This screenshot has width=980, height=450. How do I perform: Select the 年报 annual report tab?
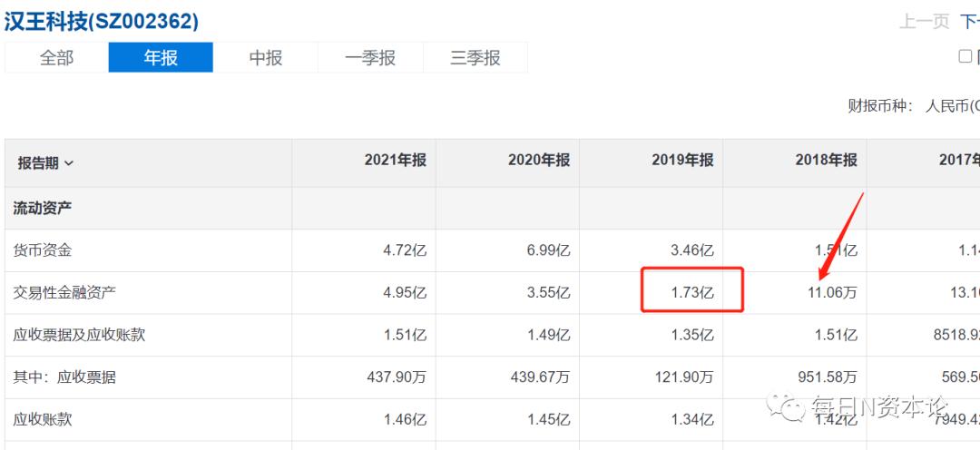click(161, 58)
